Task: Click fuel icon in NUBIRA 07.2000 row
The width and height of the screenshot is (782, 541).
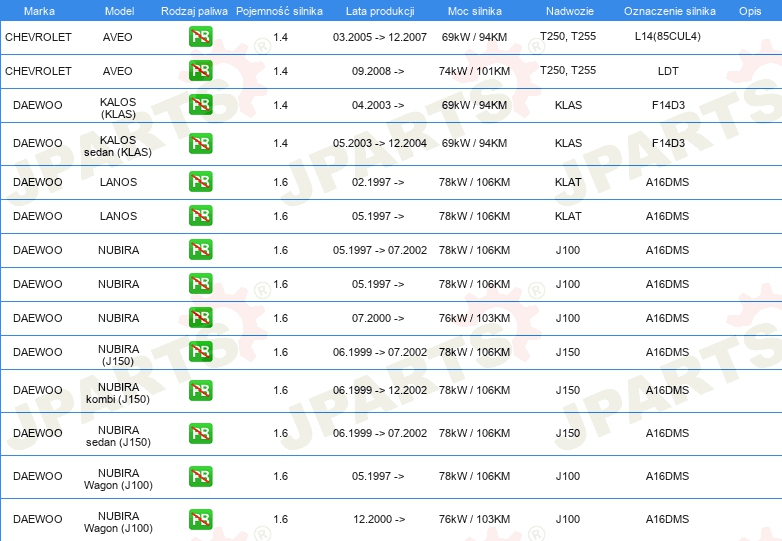Action: [x=200, y=317]
